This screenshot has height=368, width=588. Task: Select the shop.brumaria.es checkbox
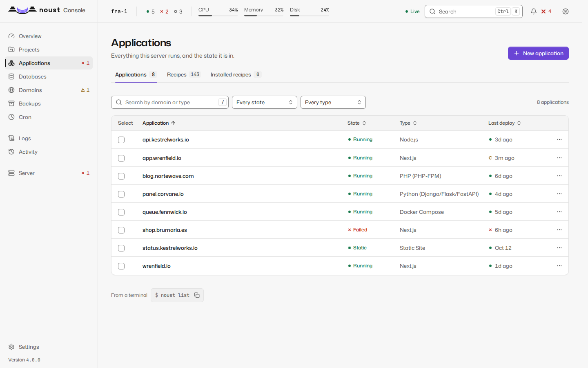[x=121, y=230]
